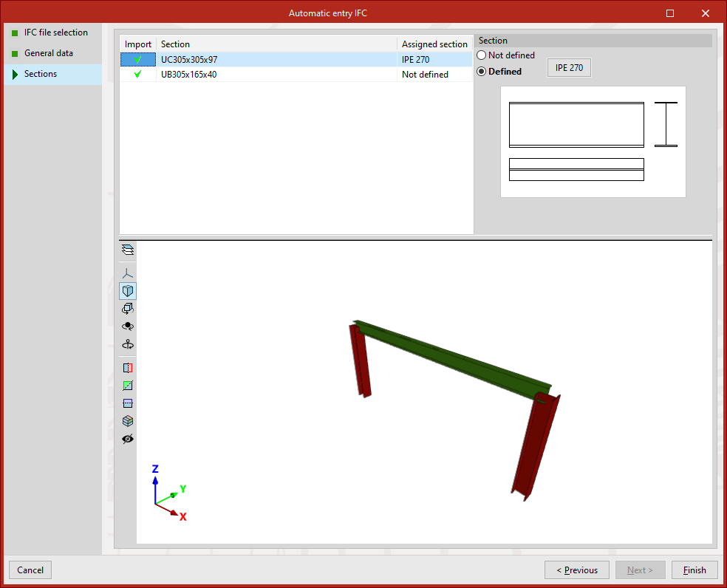Toggle import checkmark for UC305x305x97

pyautogui.click(x=137, y=59)
